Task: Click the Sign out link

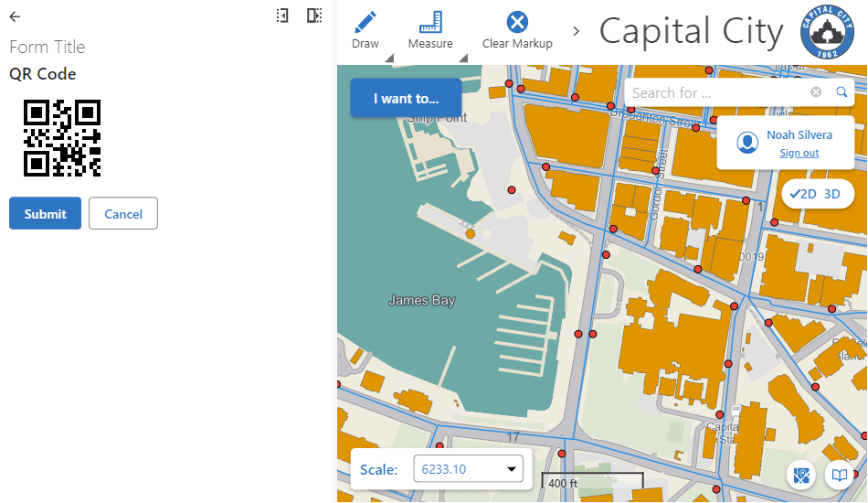Action: click(x=799, y=154)
